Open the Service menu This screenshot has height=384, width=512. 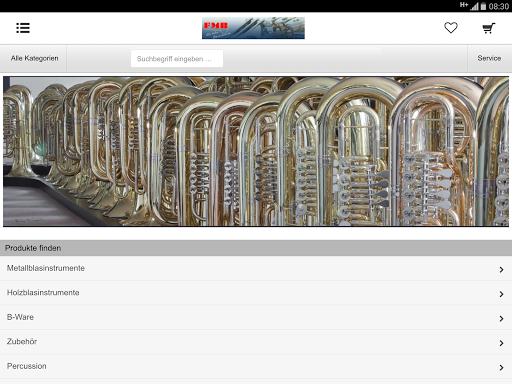[x=489, y=58]
